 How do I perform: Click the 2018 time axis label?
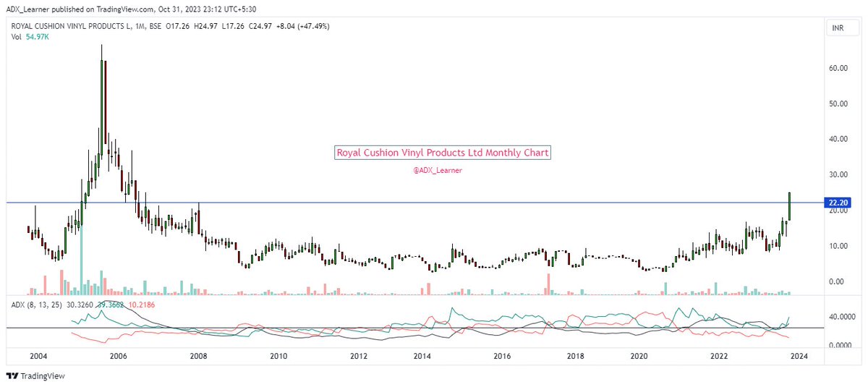pyautogui.click(x=575, y=357)
